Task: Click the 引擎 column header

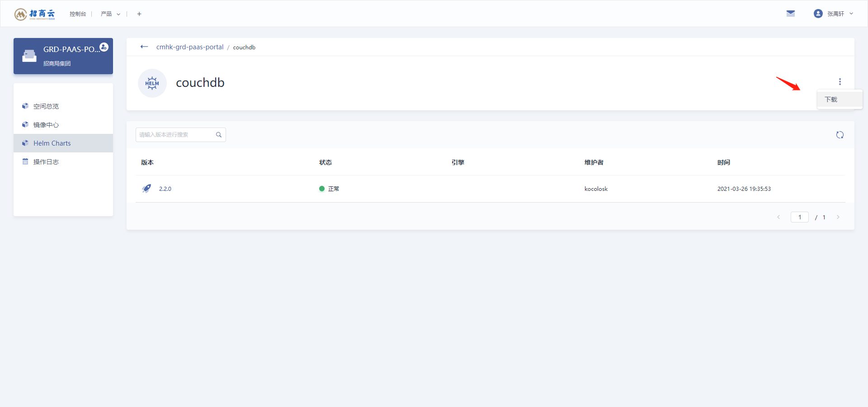Action: (x=458, y=162)
